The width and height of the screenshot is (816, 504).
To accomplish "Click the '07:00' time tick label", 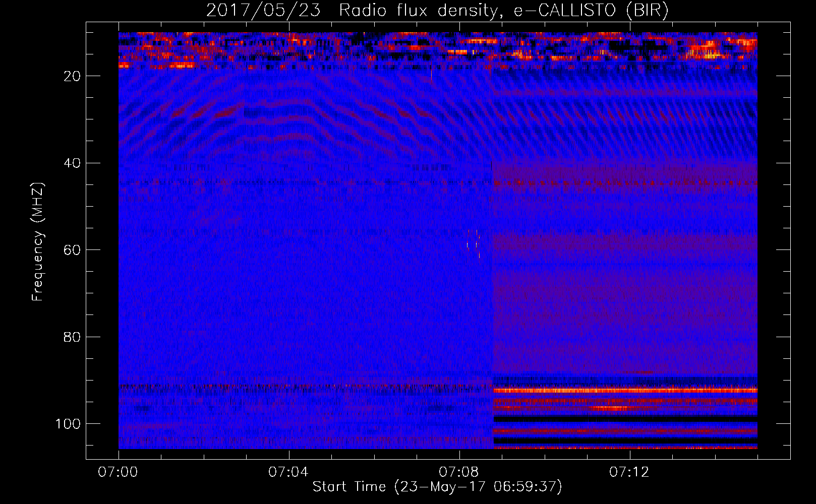I will click(x=118, y=472).
